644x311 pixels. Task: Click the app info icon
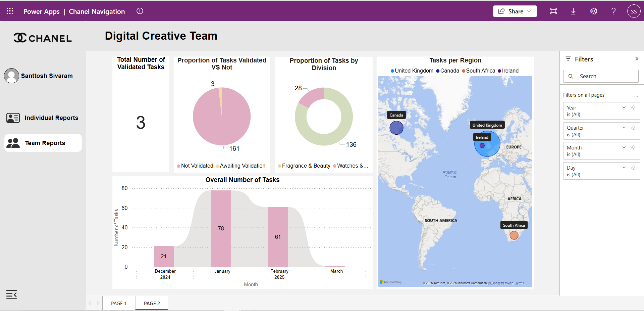coord(140,11)
